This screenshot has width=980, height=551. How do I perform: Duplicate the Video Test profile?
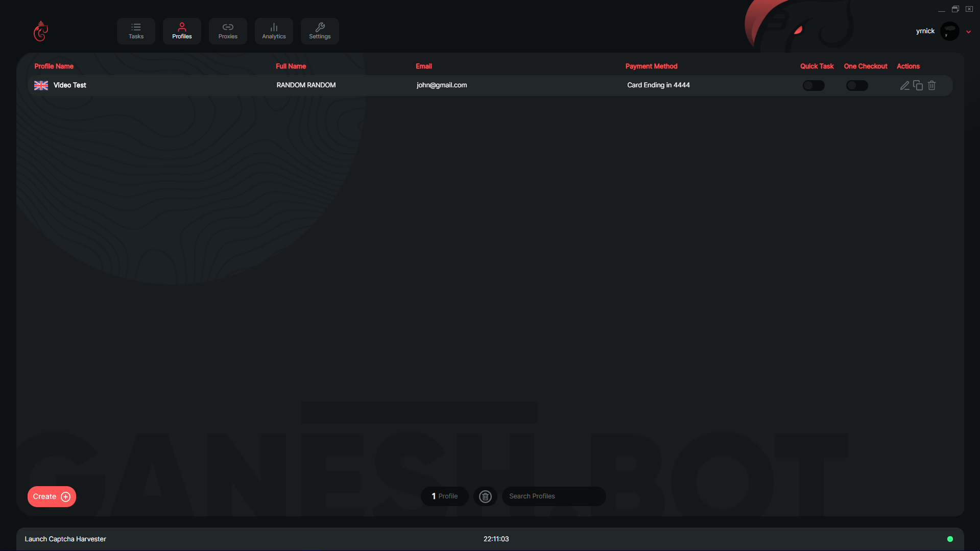tap(918, 86)
